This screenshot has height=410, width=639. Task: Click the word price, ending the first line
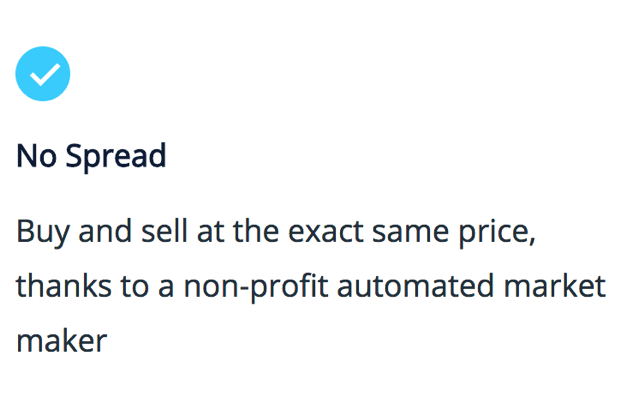[497, 233]
